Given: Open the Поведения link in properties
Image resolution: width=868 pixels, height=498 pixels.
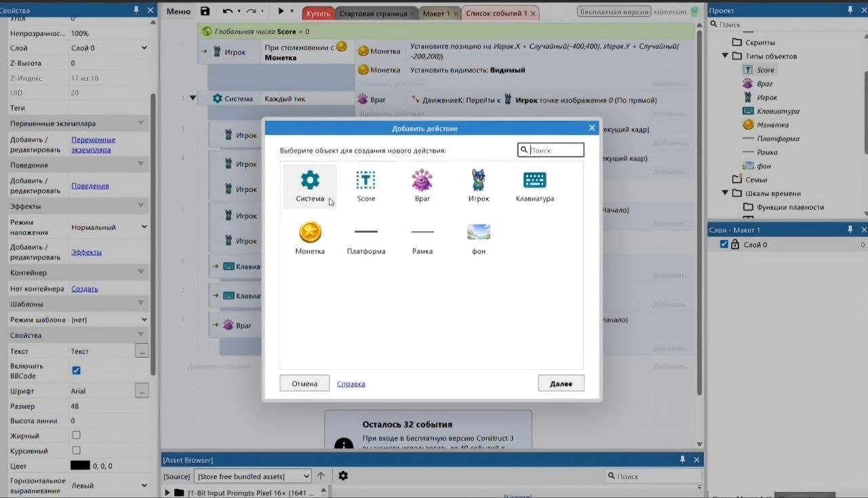Looking at the screenshot, I should pyautogui.click(x=90, y=186).
